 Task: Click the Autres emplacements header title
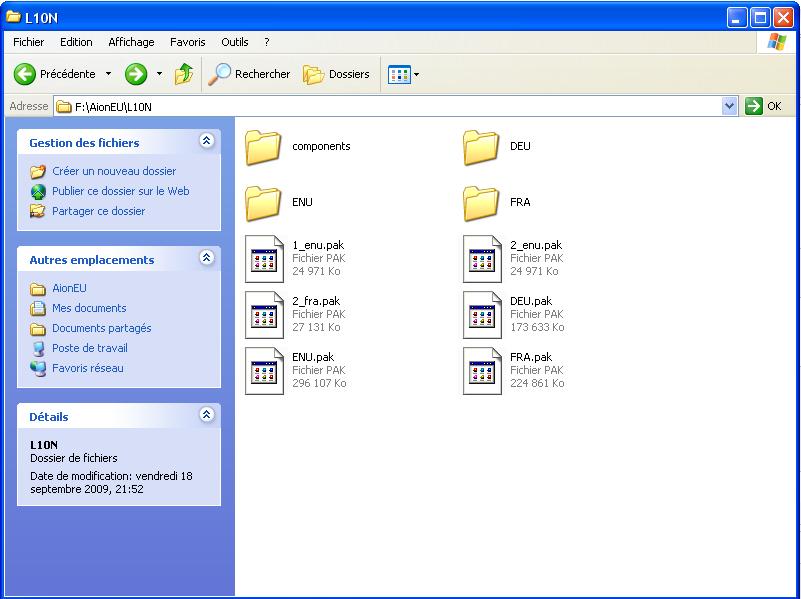click(92, 260)
